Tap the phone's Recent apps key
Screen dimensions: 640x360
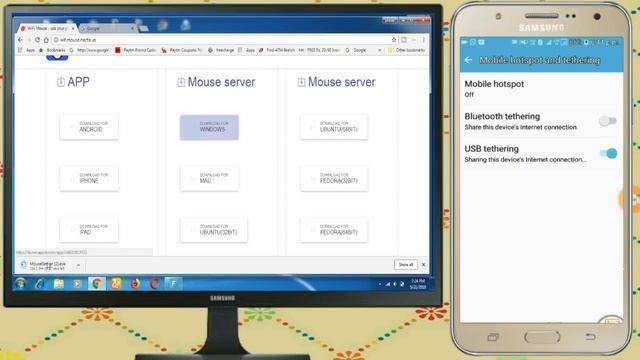(x=493, y=337)
